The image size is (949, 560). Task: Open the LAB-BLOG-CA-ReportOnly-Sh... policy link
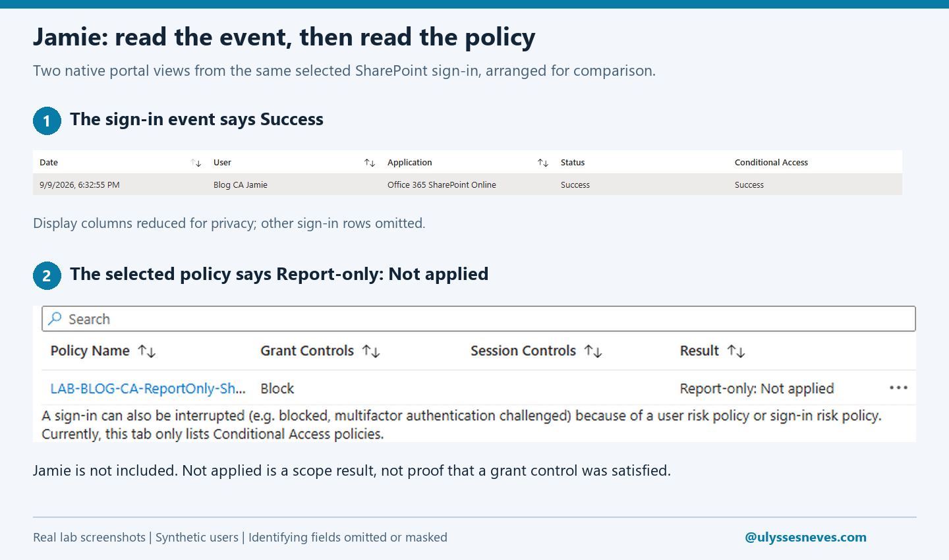[x=148, y=389]
